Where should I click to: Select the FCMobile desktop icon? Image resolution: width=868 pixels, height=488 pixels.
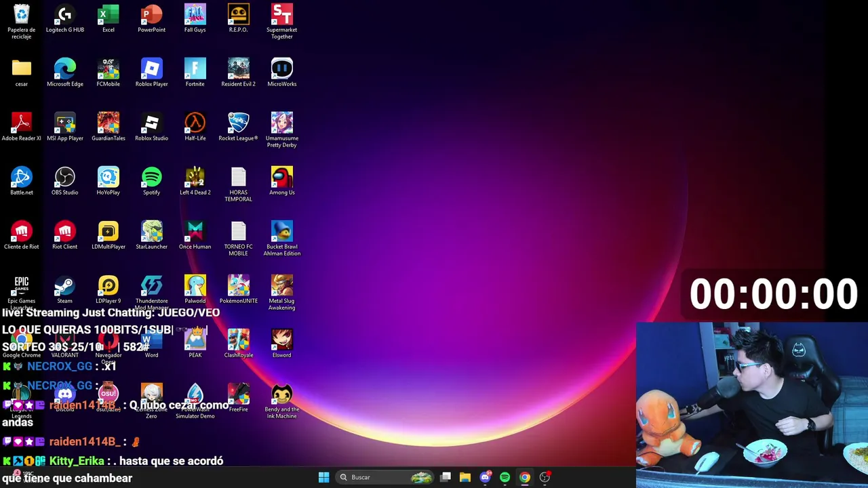pos(108,73)
